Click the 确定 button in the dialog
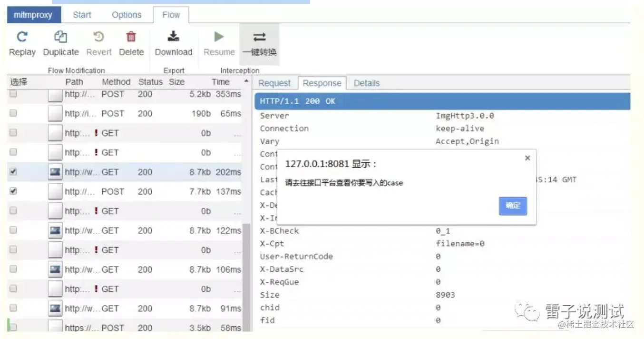The width and height of the screenshot is (644, 339). pyautogui.click(x=513, y=206)
